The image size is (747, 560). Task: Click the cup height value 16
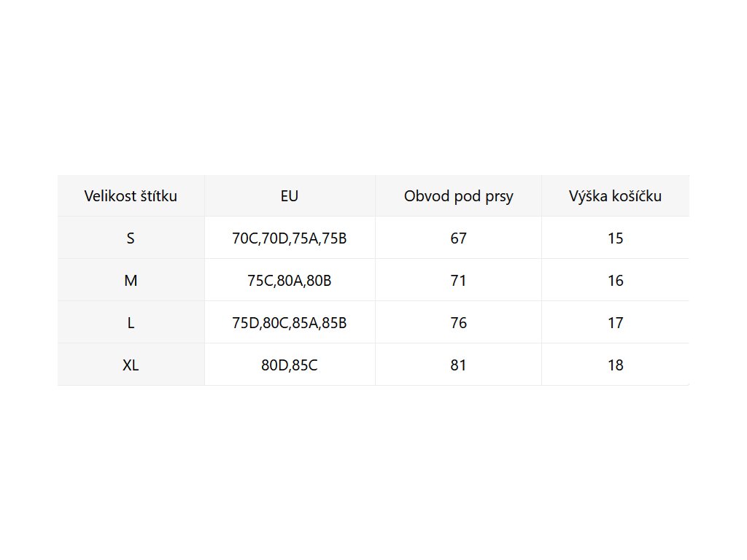[x=615, y=281]
